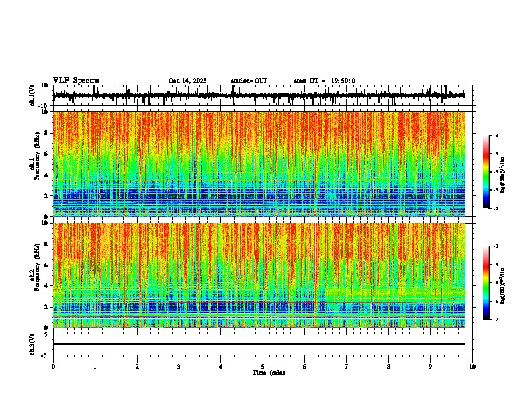532x411 pixels.
Task: Click the "8" tick on ch.1 frequency axis
Action: tap(46, 133)
